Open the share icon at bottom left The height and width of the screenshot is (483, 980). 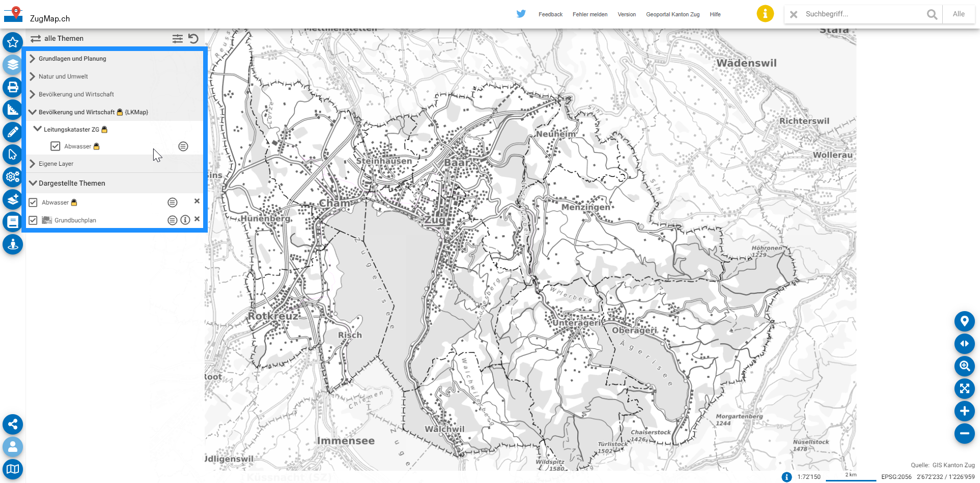[13, 424]
